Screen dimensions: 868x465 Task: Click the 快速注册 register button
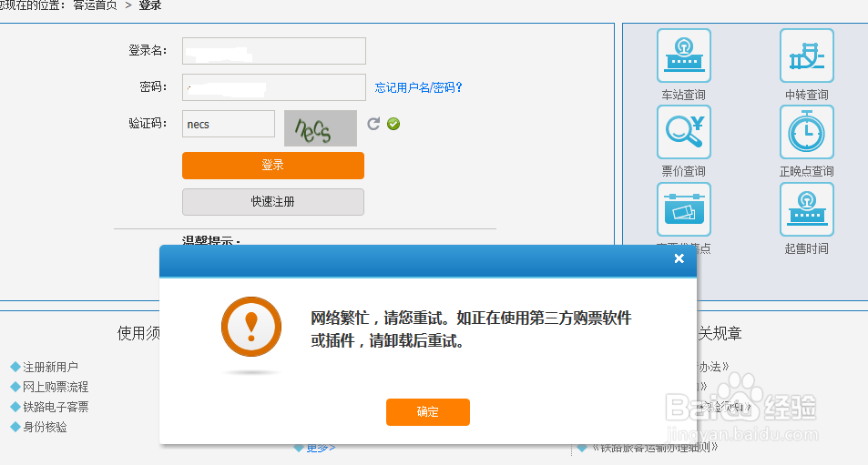coord(273,202)
